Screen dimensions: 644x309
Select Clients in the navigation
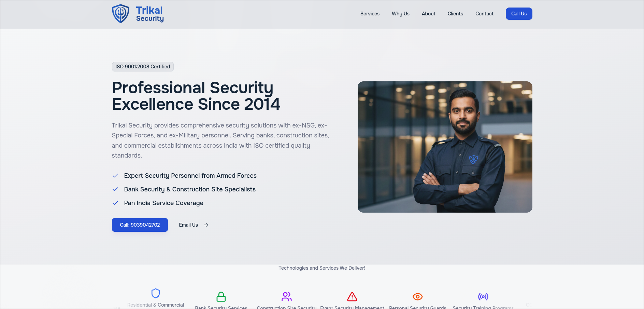(x=455, y=14)
